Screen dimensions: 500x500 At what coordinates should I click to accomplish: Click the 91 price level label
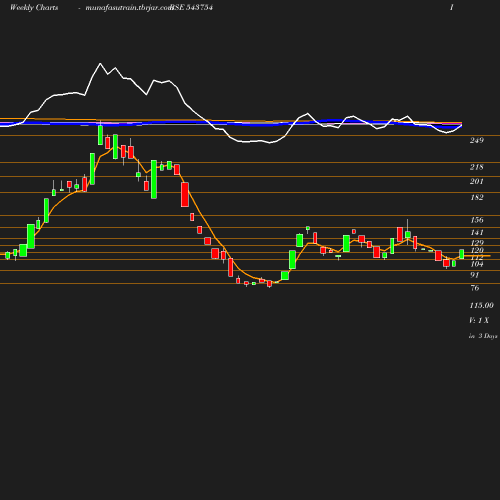(x=475, y=275)
